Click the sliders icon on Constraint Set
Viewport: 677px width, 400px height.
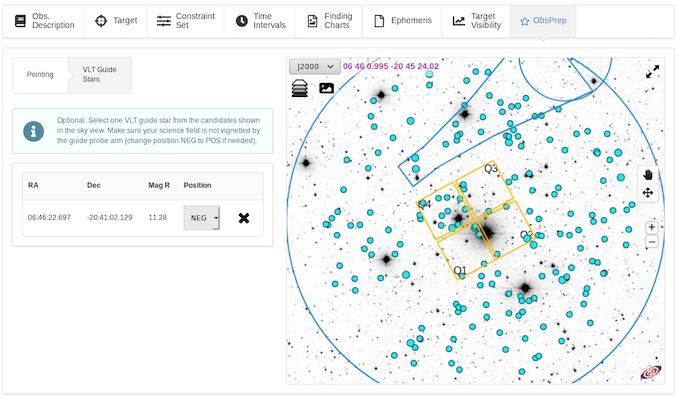tap(164, 21)
